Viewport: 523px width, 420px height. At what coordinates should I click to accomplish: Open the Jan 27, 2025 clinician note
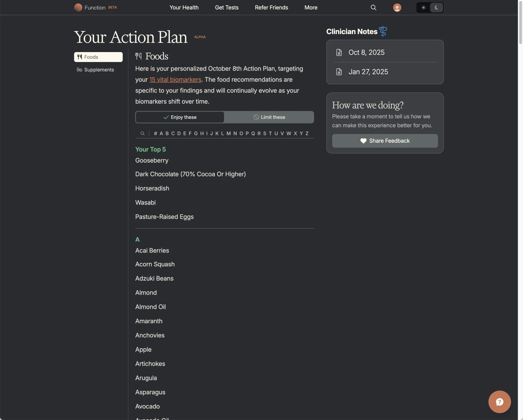coord(368,72)
